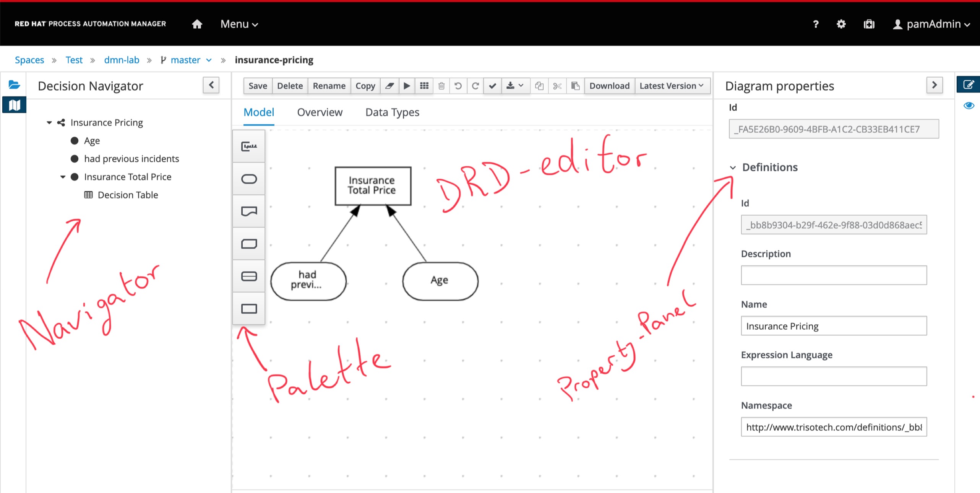Collapse the Insurance Total Price tree node
The image size is (980, 493).
point(63,177)
